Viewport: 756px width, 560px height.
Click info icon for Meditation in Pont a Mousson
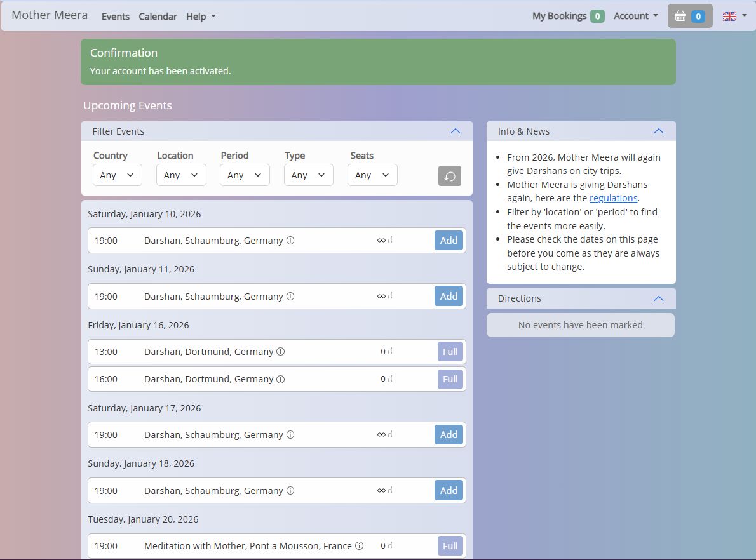point(359,545)
